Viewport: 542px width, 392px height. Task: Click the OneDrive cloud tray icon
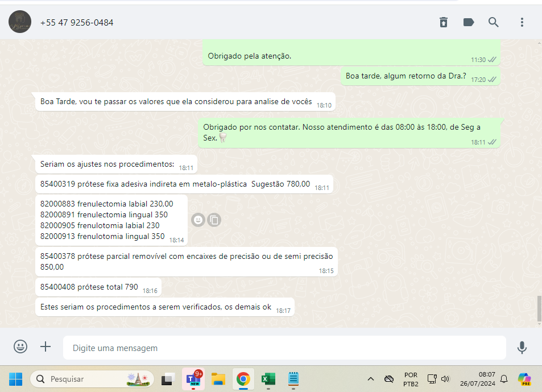[389, 379]
